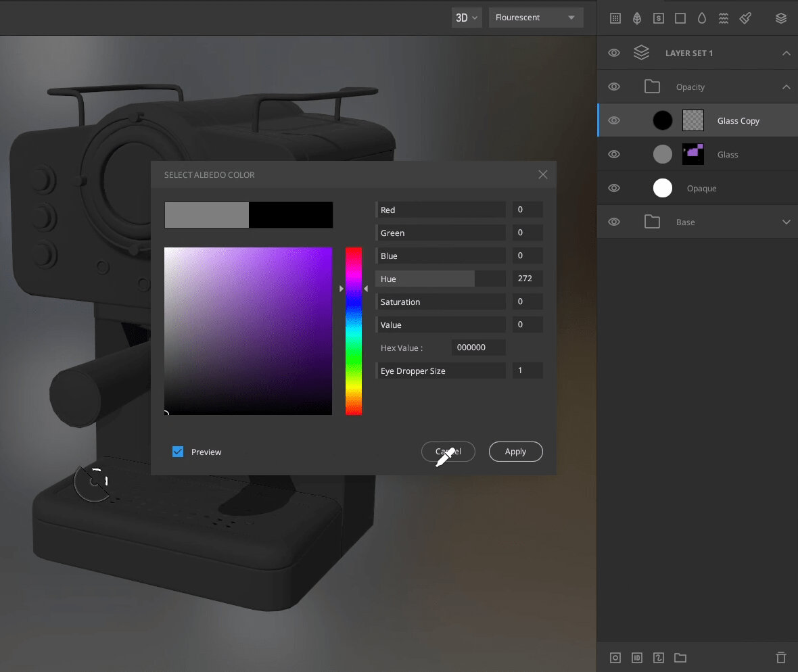Image resolution: width=798 pixels, height=672 pixels.
Task: Click the ID map icon in the bottom bar
Action: click(x=636, y=657)
